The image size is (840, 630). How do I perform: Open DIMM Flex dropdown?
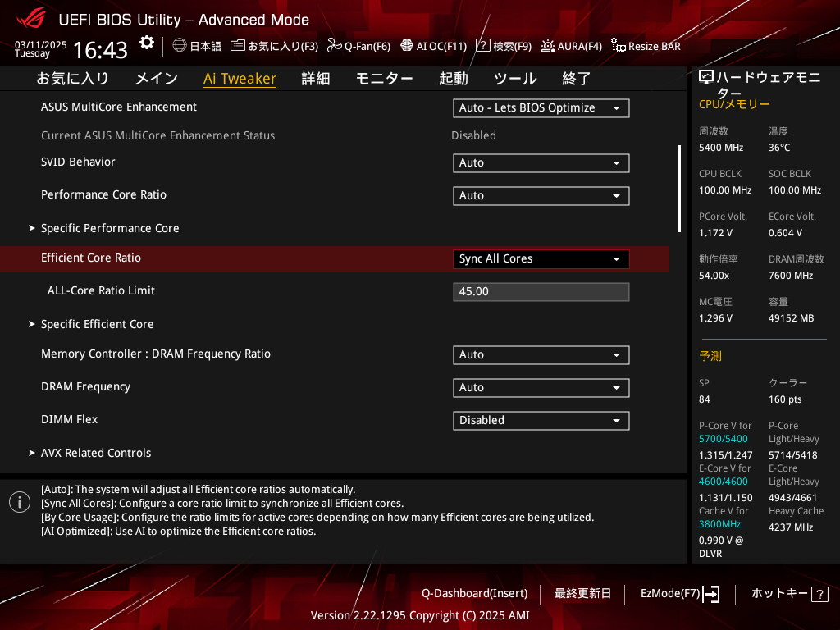click(x=541, y=421)
